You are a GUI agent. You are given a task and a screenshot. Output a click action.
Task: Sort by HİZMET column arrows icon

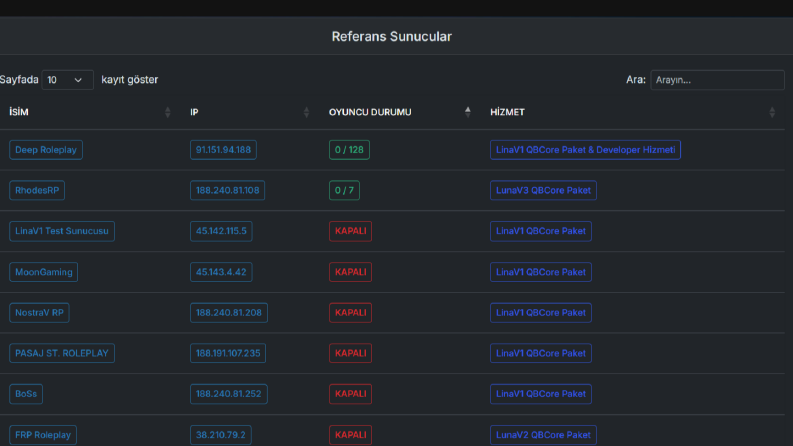coord(772,112)
